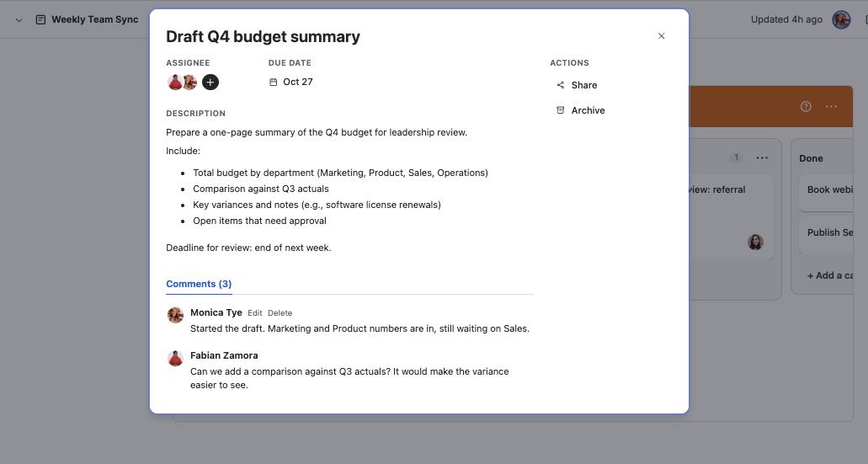Click the Done column header
Viewport: 868px width, 464px height.
point(811,158)
